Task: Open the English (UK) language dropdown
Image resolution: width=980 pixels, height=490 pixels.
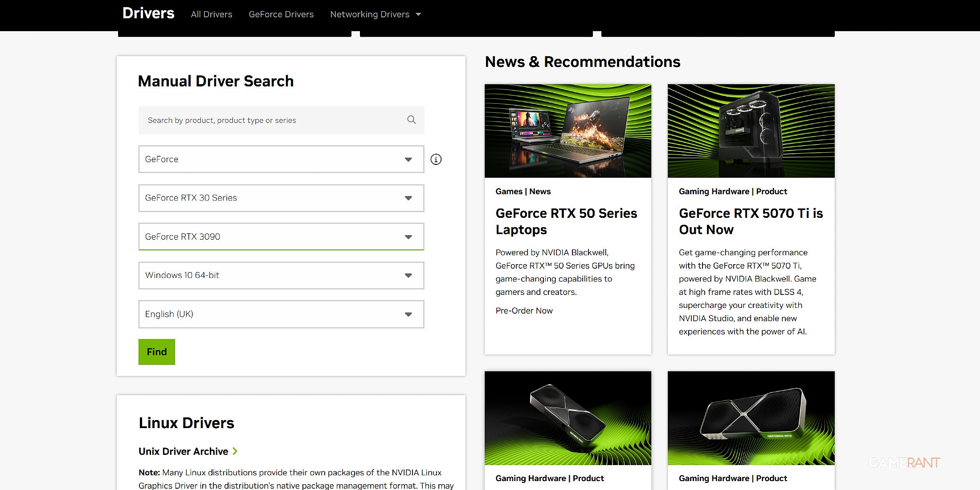Action: [281, 314]
